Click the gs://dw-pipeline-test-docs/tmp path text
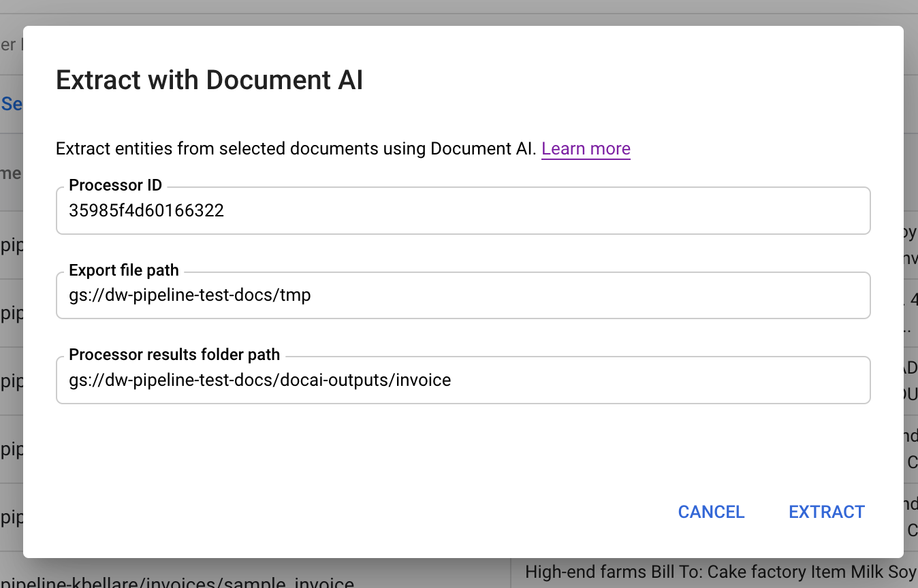 (190, 295)
